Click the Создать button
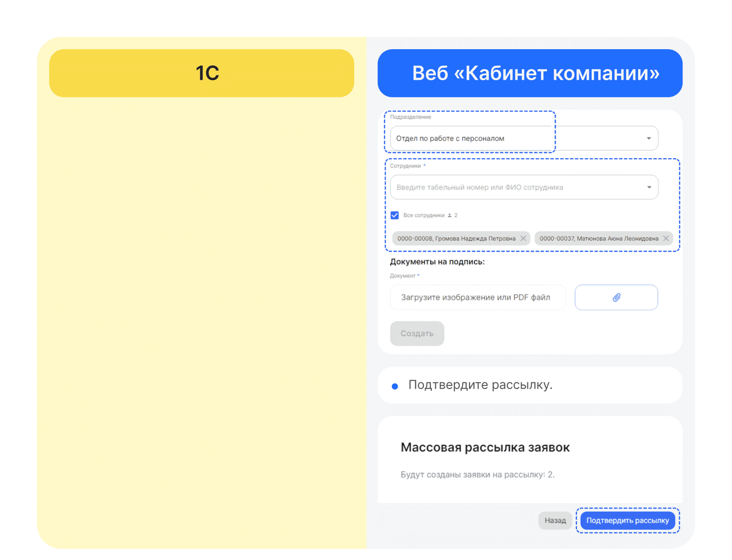Image resolution: width=732 pixels, height=560 pixels. pos(417,333)
